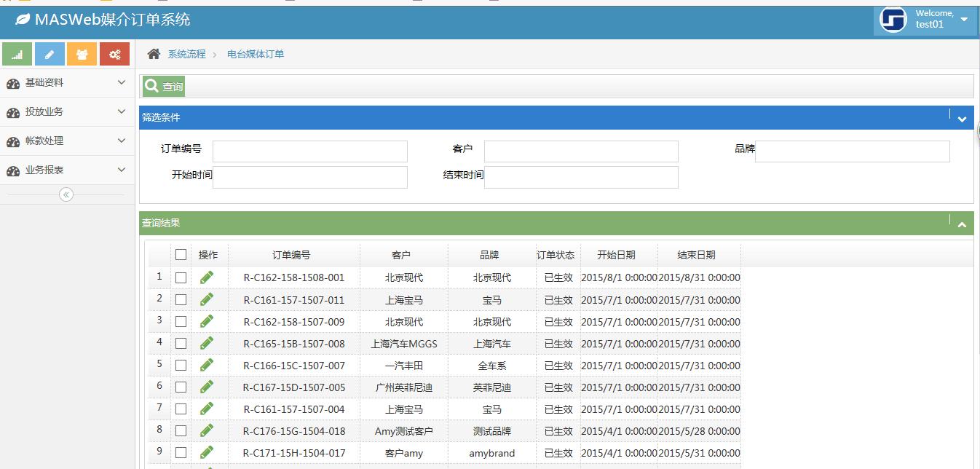
Task: Expand the 帐款处理 sidebar menu
Action: pyautogui.click(x=67, y=141)
